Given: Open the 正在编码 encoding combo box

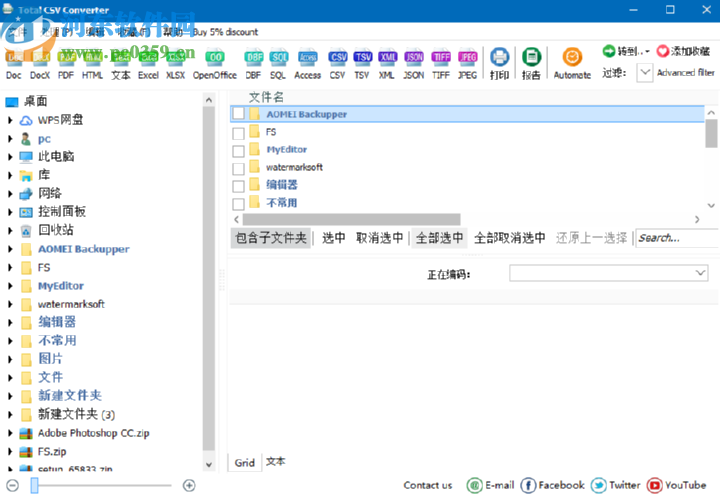Looking at the screenshot, I should (x=608, y=274).
